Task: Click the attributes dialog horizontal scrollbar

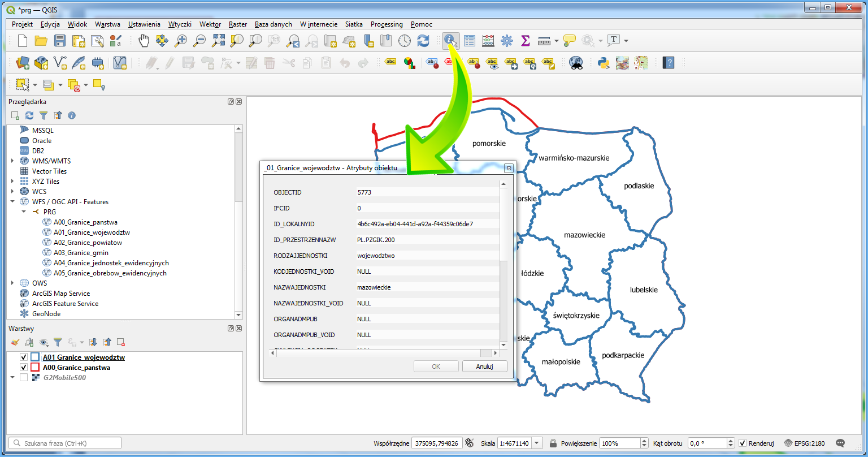Action: [x=383, y=353]
